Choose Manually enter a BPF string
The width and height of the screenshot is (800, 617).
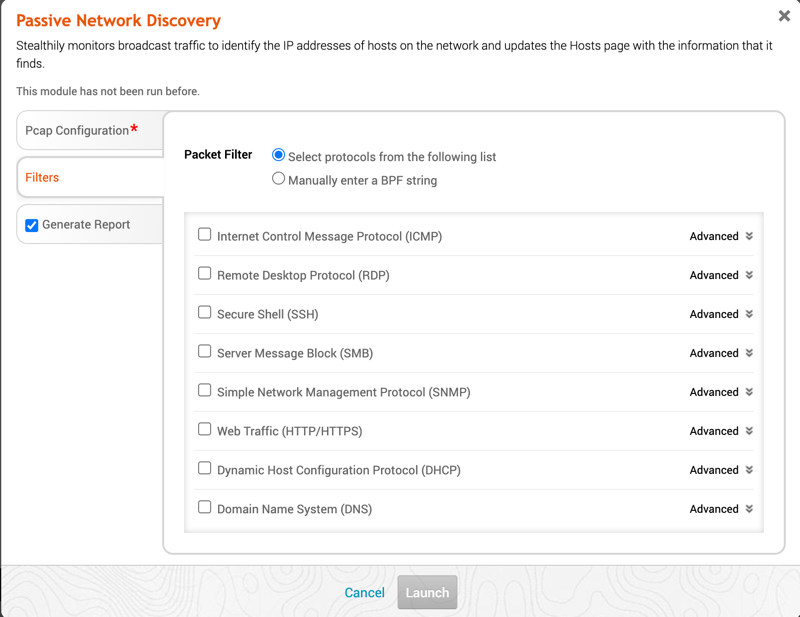tap(279, 180)
